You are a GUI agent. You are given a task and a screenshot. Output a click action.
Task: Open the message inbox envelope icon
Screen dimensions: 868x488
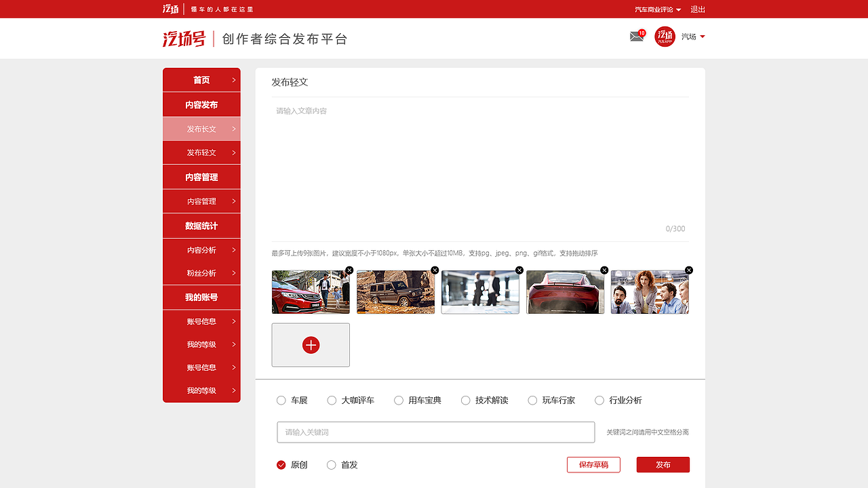635,37
